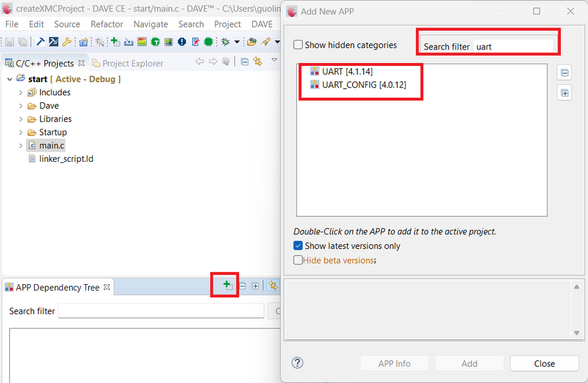Click the document with red pencil icon

point(195,42)
